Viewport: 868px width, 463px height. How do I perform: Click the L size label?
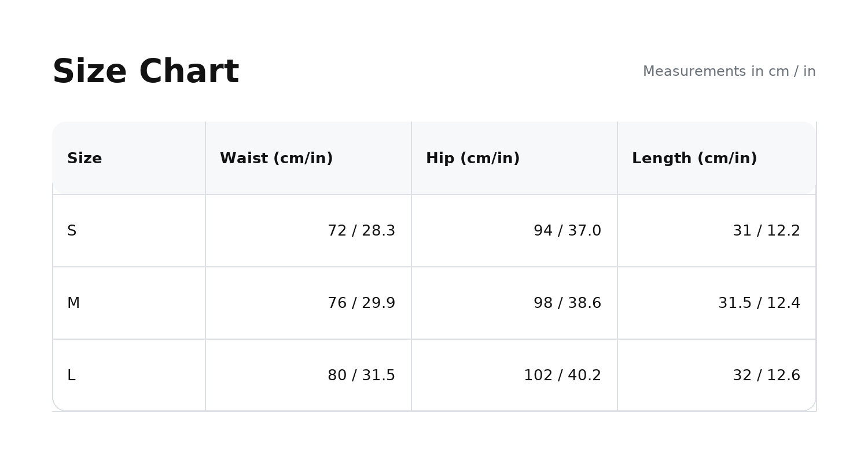(x=71, y=376)
